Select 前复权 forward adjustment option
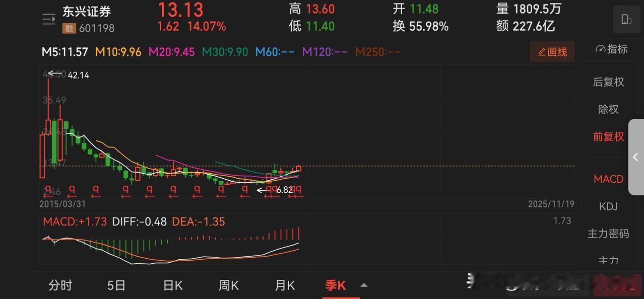This screenshot has height=299, width=644. coord(608,136)
